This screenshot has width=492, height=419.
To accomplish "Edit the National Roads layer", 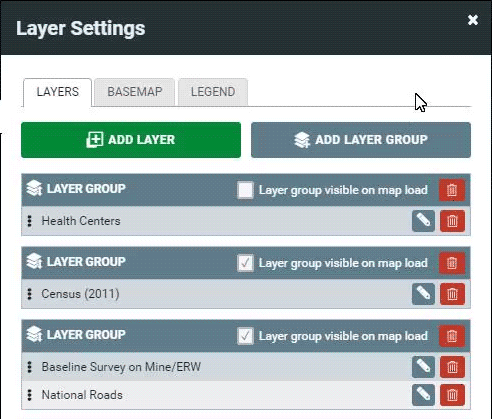I will 423,395.
